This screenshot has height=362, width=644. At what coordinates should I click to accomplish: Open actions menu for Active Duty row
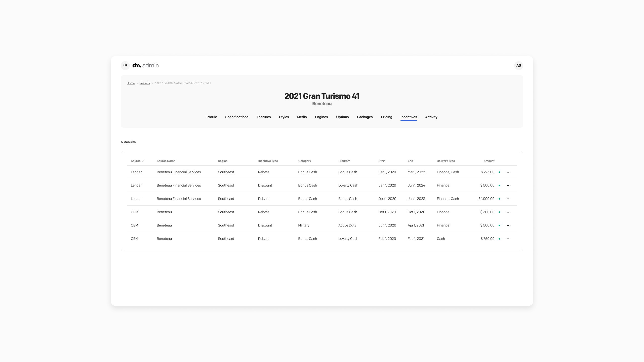click(508, 225)
